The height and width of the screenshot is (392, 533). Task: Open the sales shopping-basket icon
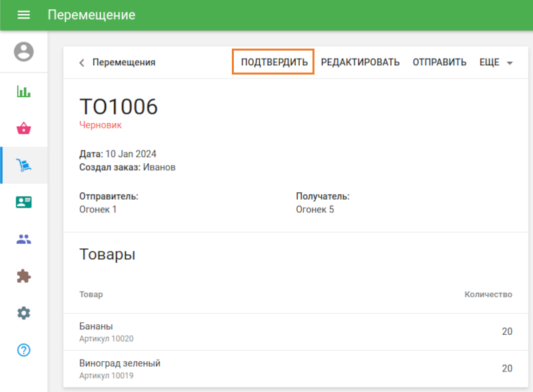click(x=24, y=128)
